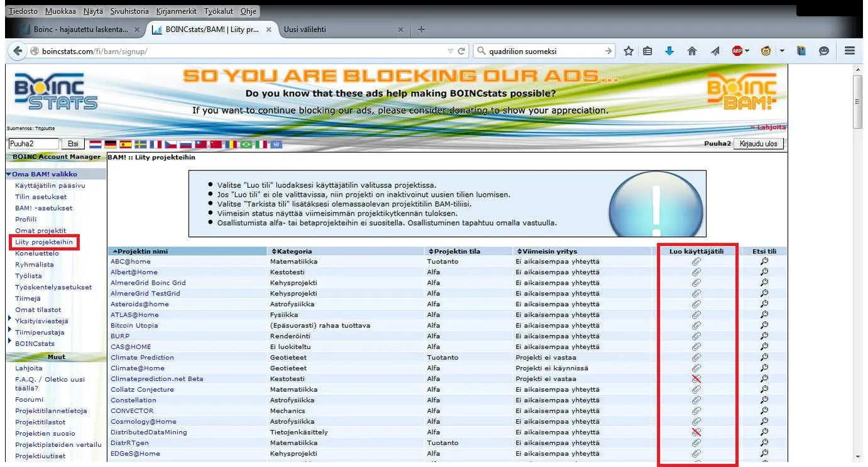Image resolution: width=868 pixels, height=467 pixels.
Task: Click the create account paperclip for ABC@home
Action: pos(696,261)
